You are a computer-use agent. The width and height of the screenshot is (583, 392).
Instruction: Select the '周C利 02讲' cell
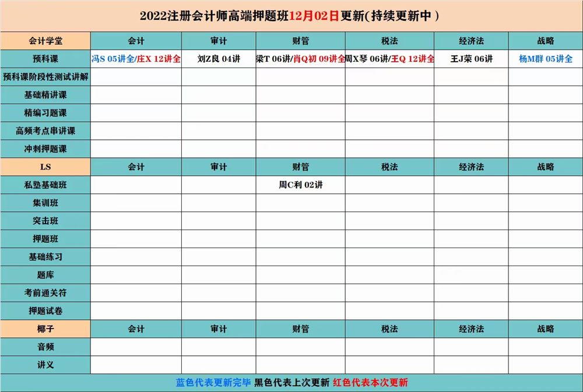pos(300,185)
